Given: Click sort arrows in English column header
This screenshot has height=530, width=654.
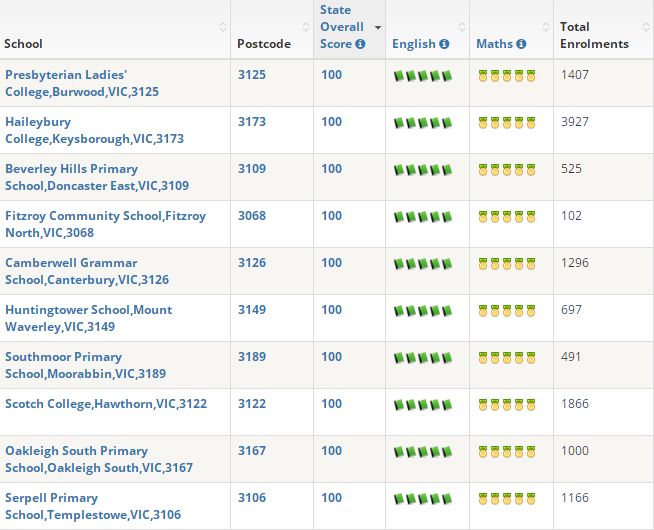Looking at the screenshot, I should (462, 27).
